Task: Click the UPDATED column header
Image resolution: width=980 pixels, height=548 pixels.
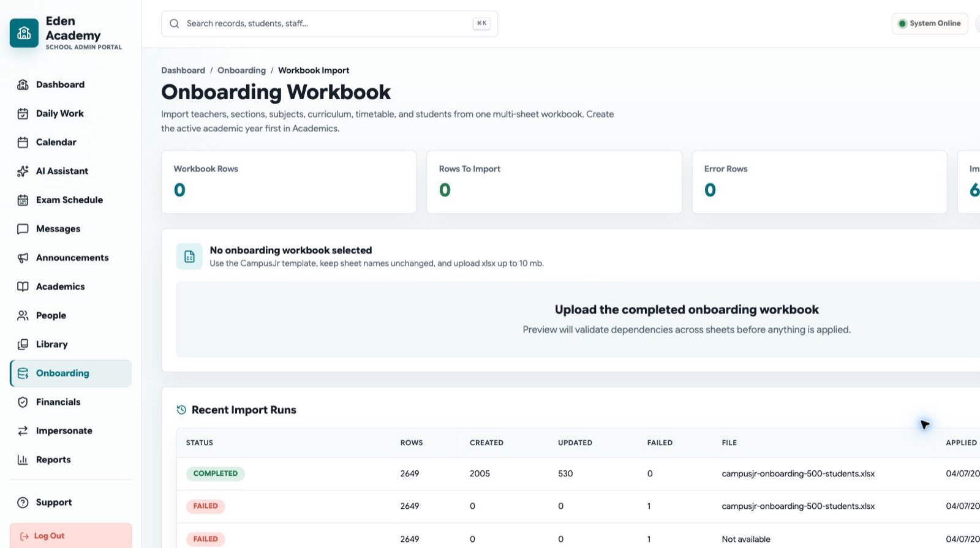Action: [x=575, y=443]
